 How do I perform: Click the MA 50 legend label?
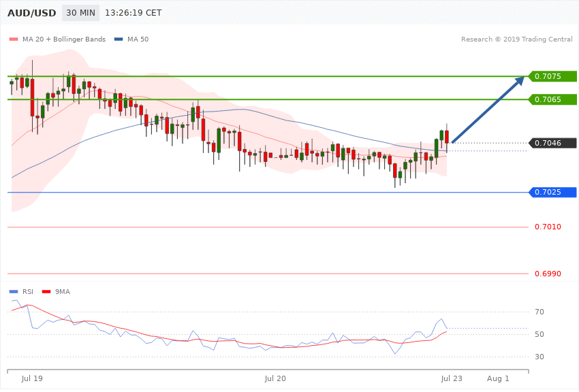click(138, 39)
